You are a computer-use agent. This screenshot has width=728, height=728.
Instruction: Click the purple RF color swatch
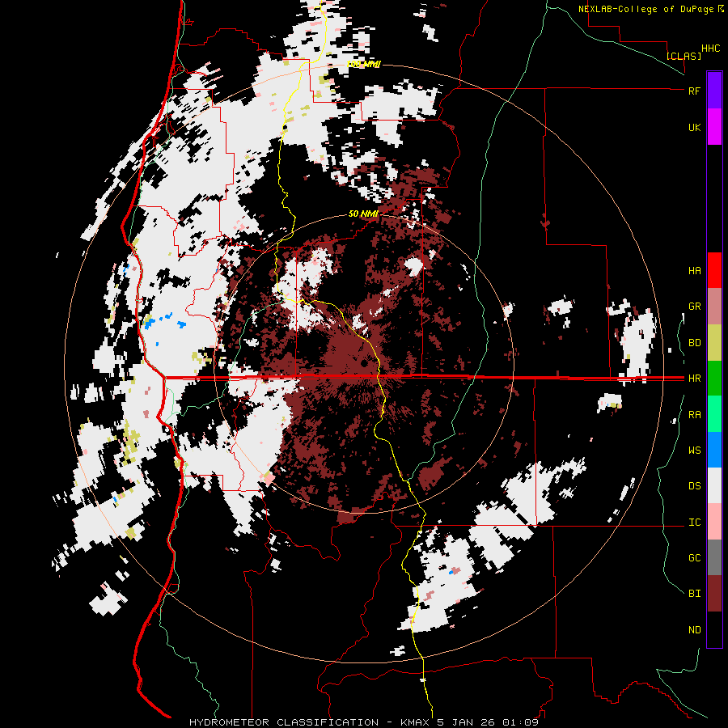click(714, 91)
